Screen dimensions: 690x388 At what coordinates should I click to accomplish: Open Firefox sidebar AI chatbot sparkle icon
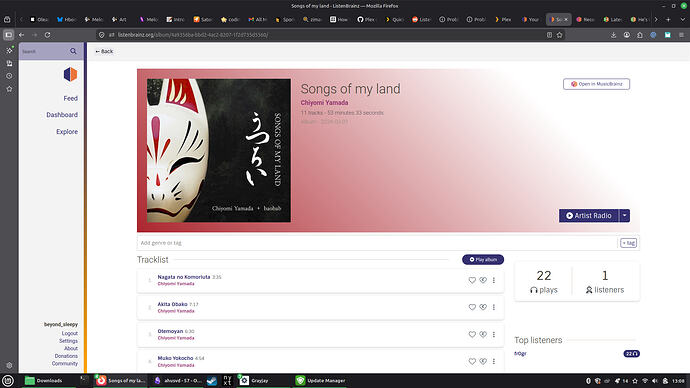(x=9, y=51)
